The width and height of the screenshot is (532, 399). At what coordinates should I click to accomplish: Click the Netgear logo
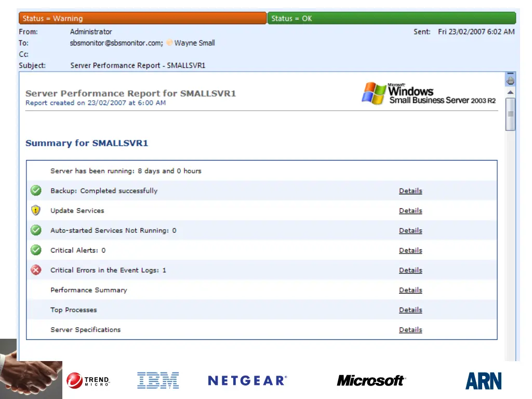[x=247, y=381]
